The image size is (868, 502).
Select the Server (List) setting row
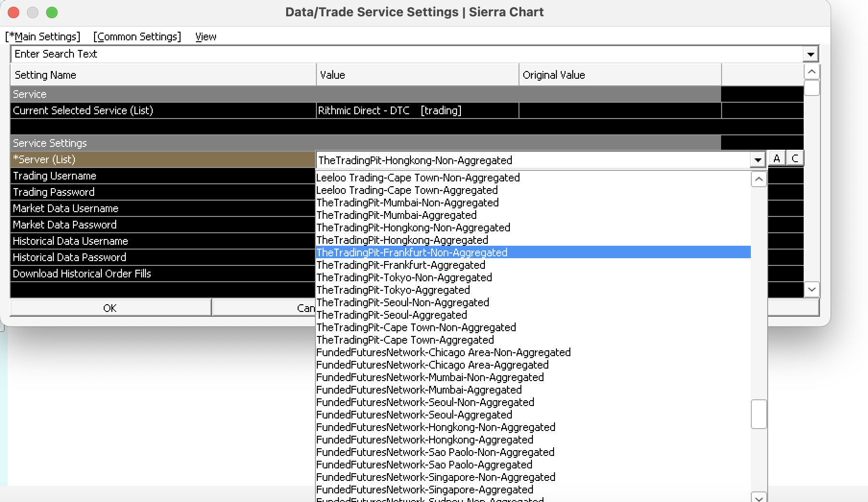point(163,159)
